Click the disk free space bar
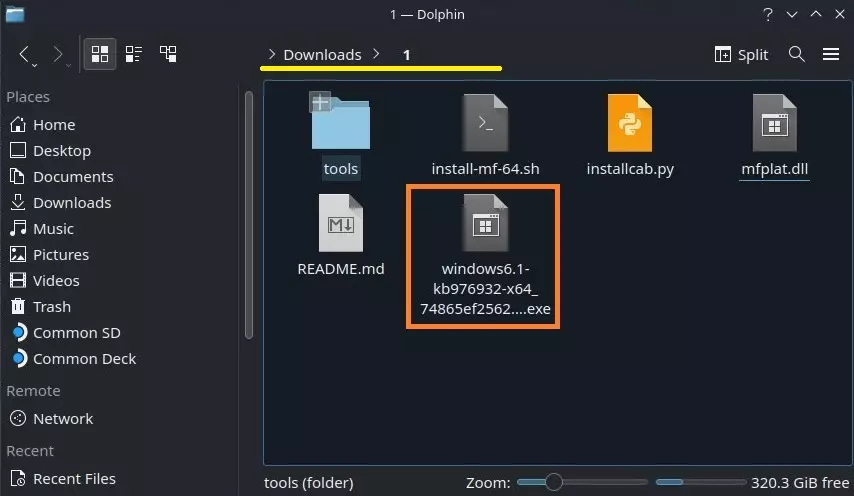Screen dimensions: 854x496 pyautogui.click(x=700, y=482)
